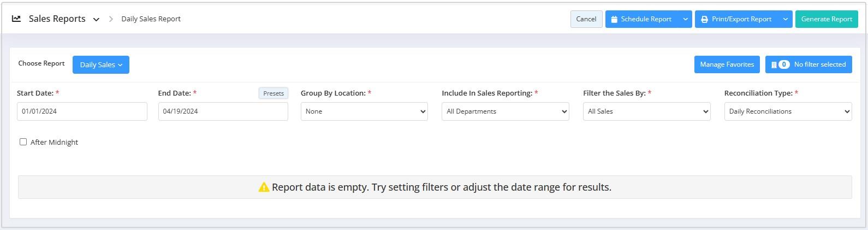The width and height of the screenshot is (868, 230).
Task: Click the calendar icon on Schedule Report
Action: [614, 19]
